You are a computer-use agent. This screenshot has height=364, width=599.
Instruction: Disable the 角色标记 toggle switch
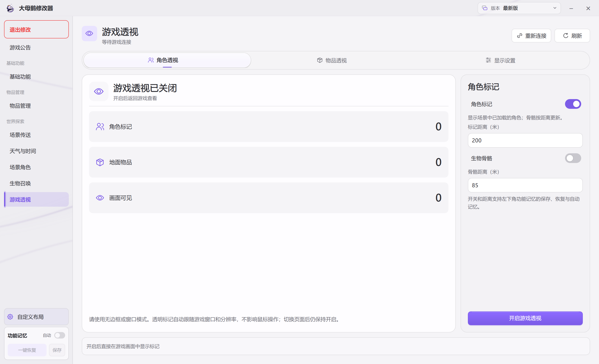click(x=573, y=104)
